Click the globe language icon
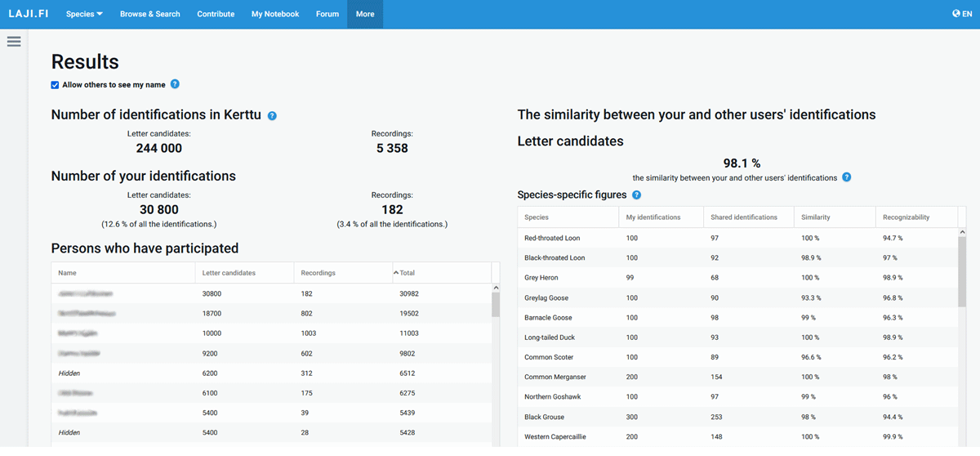The height and width of the screenshot is (456, 980). tap(956, 14)
